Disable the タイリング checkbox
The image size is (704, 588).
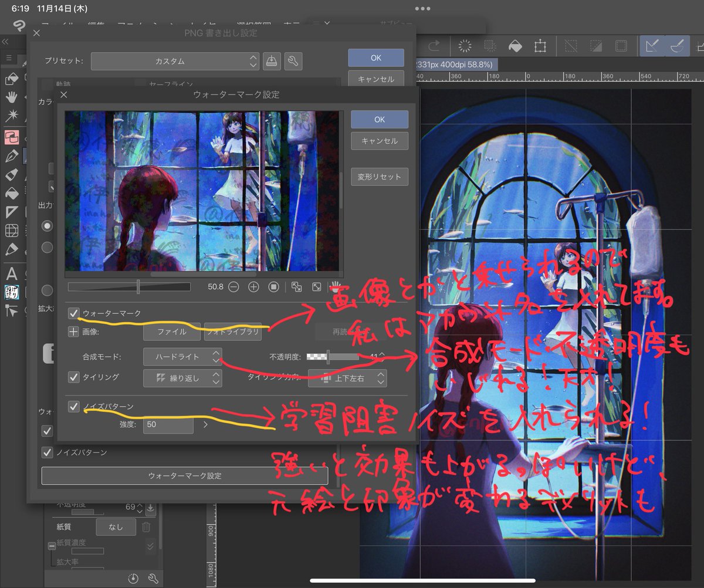pos(74,378)
